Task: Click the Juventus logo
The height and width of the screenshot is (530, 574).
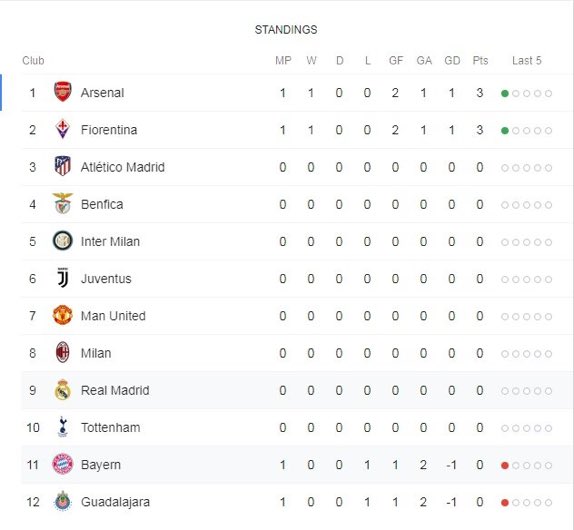Action: pos(63,278)
